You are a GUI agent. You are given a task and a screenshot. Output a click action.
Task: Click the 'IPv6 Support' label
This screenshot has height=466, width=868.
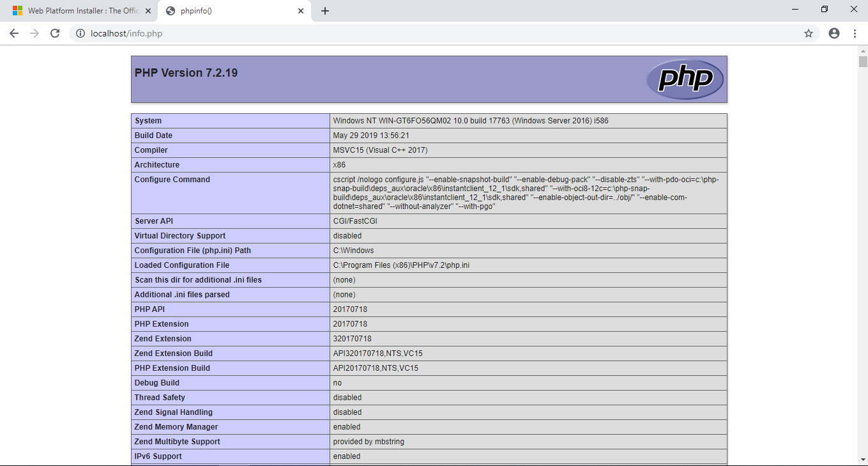tap(158, 456)
